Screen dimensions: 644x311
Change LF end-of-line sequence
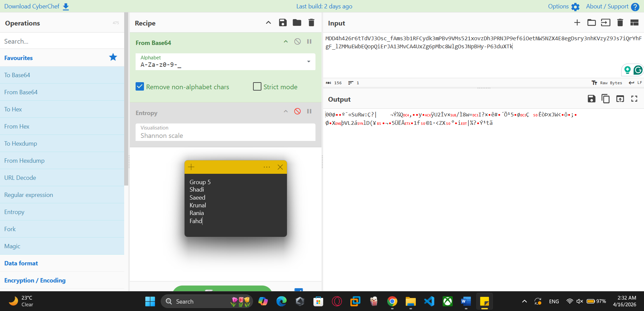click(636, 83)
